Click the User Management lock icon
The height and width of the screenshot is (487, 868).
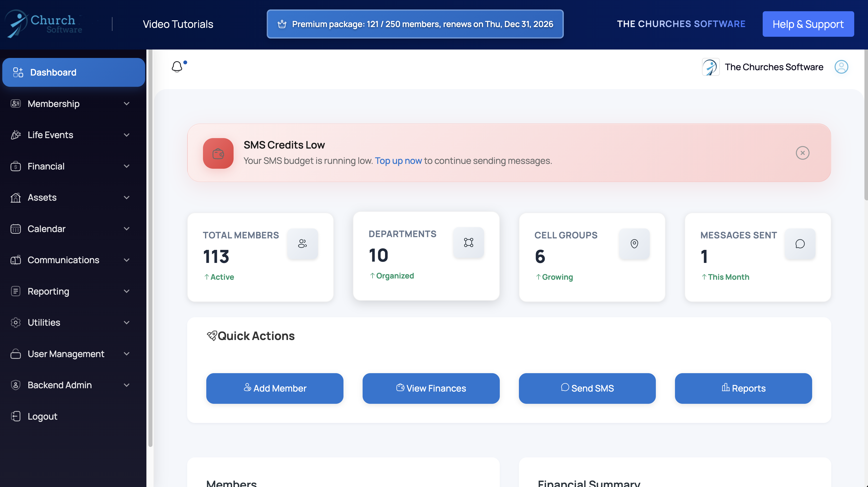[x=16, y=354]
